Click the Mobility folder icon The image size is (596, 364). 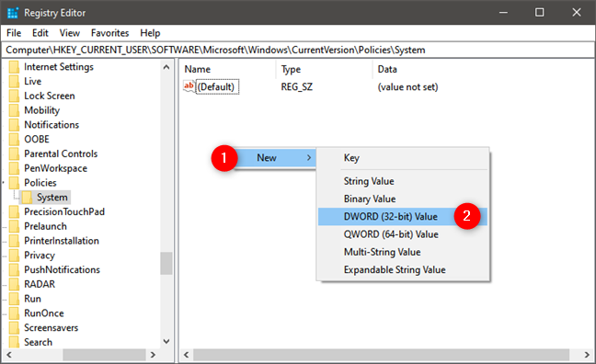pos(14,110)
